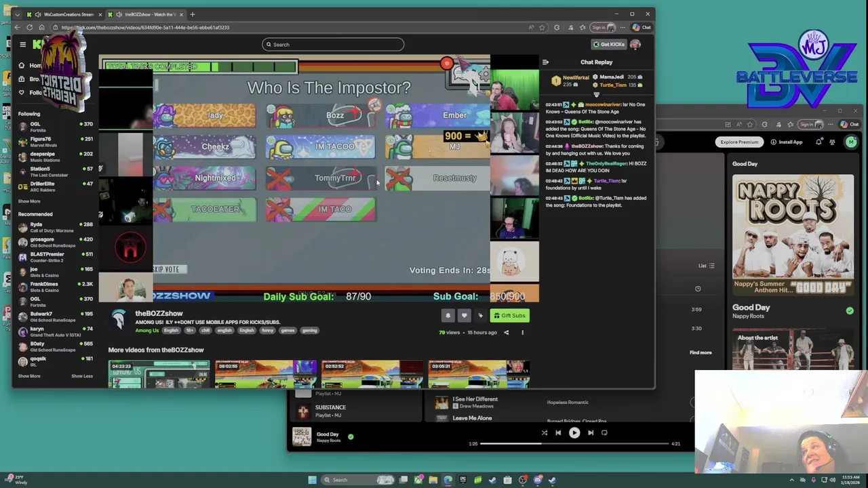
Task: Open the Windows Start menu
Action: click(312, 480)
